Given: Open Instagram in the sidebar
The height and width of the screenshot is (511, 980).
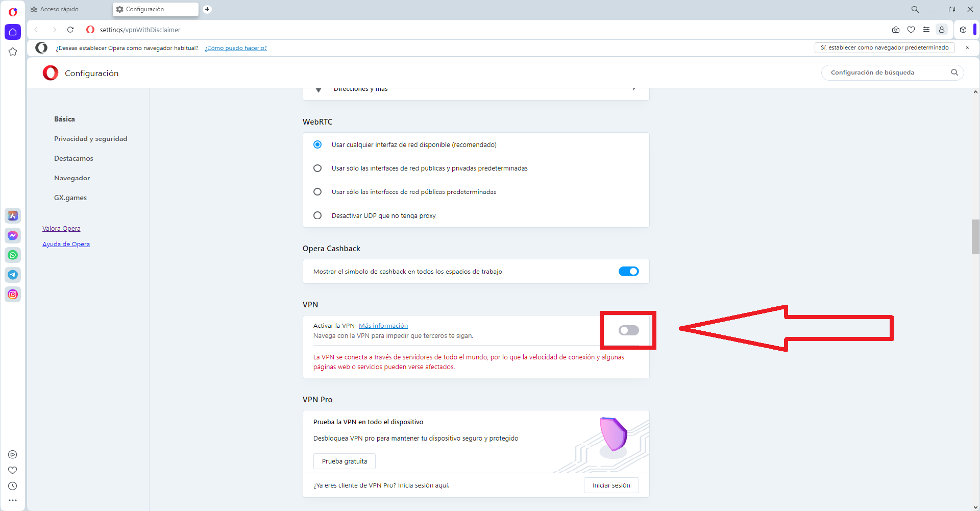Looking at the screenshot, I should pos(13,295).
